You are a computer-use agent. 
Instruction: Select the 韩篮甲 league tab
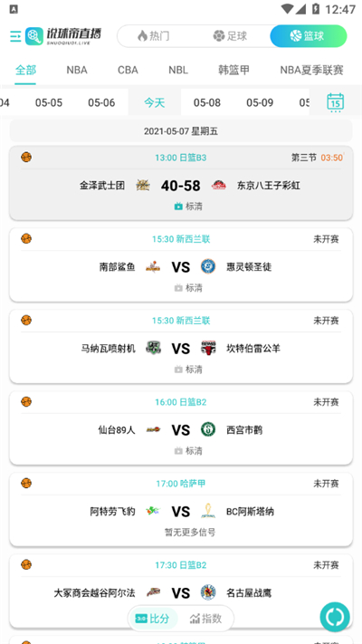tap(233, 70)
